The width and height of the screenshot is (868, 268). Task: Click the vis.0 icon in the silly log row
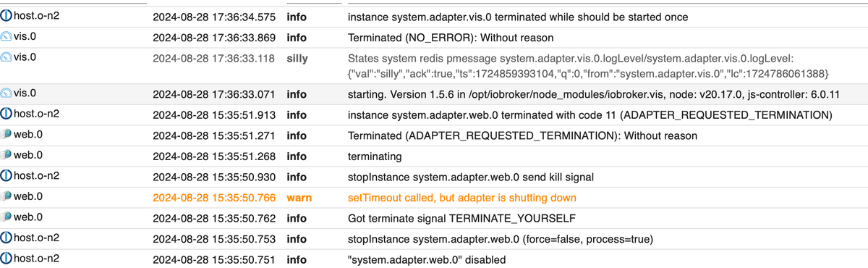[7, 56]
